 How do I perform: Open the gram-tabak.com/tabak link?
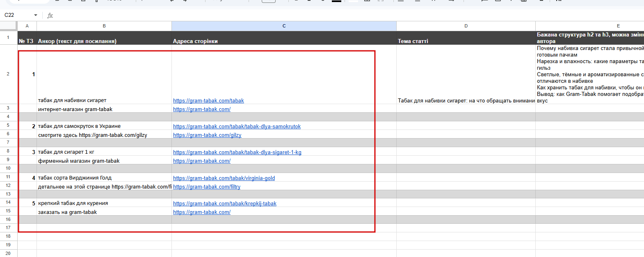click(x=208, y=100)
